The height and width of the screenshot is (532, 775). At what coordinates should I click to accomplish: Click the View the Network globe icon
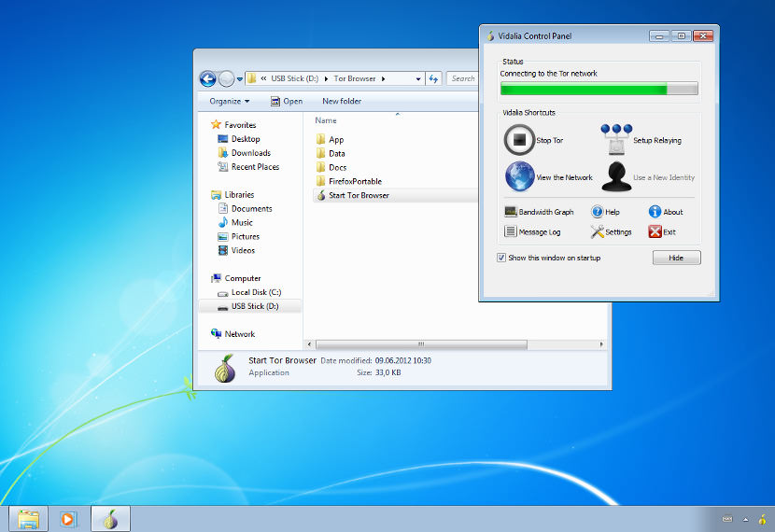[519, 176]
